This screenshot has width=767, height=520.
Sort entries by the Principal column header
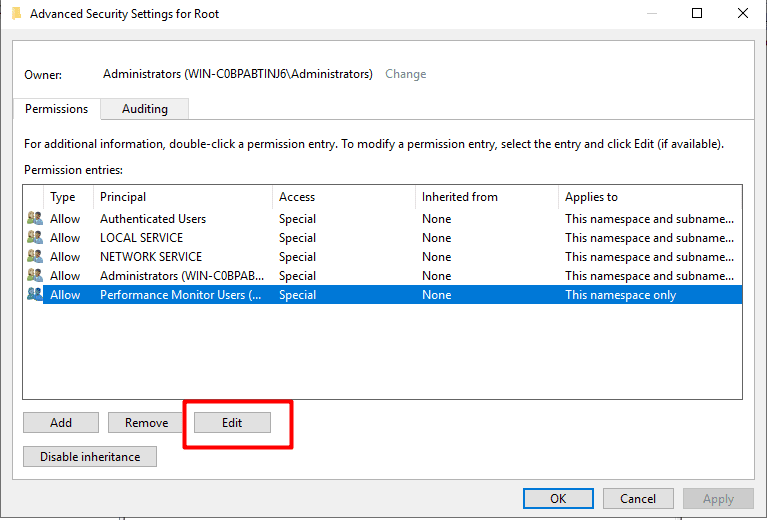[183, 197]
